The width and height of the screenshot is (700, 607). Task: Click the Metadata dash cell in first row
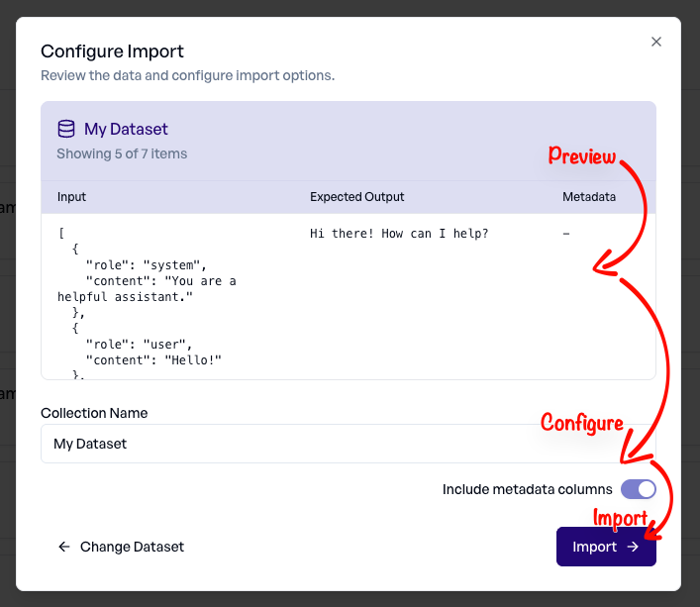565,234
